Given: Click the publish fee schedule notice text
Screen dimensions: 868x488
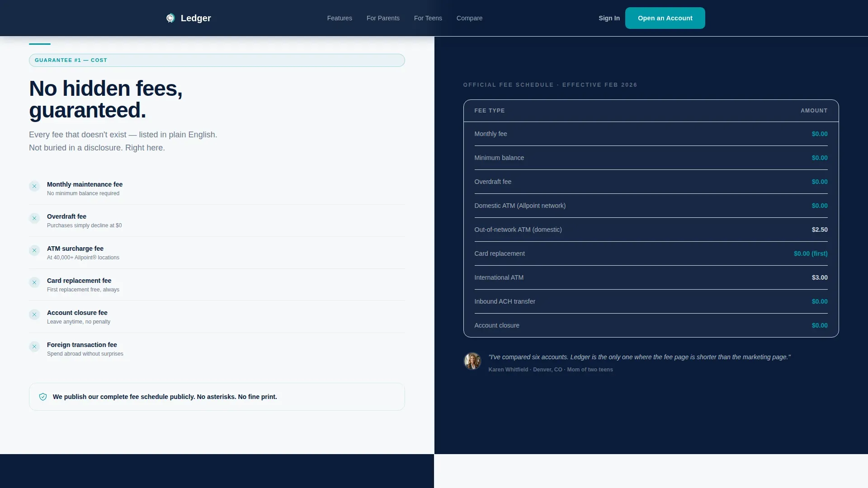Looking at the screenshot, I should coord(165,397).
